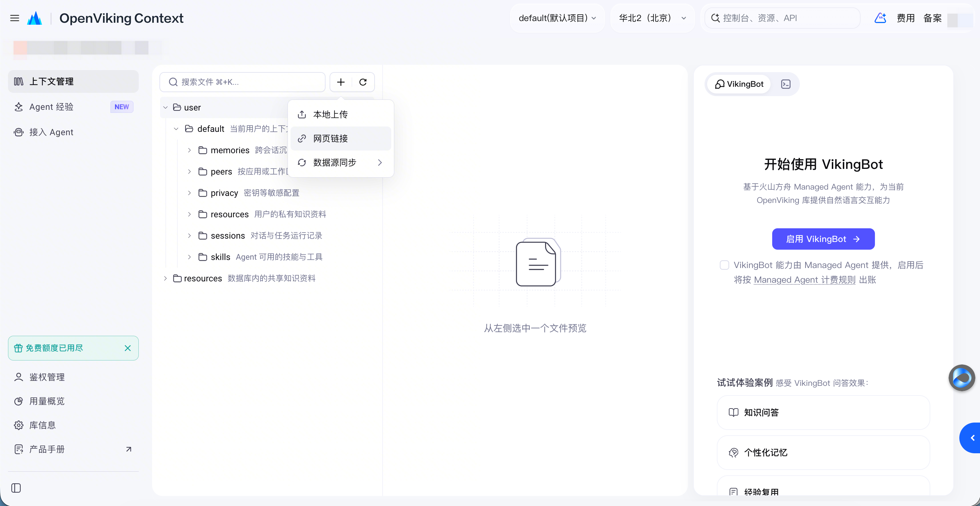Try the 个性化记忆 example card
The height and width of the screenshot is (506, 980).
click(x=823, y=452)
